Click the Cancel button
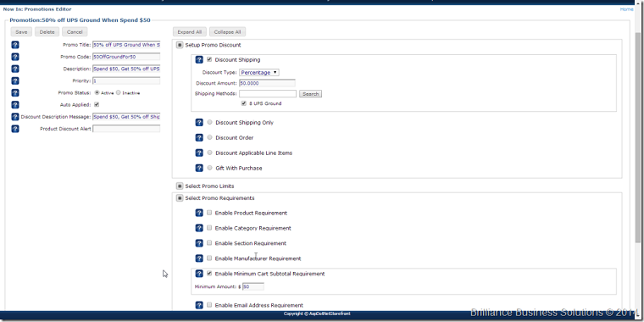The height and width of the screenshot is (322, 644). coord(75,32)
